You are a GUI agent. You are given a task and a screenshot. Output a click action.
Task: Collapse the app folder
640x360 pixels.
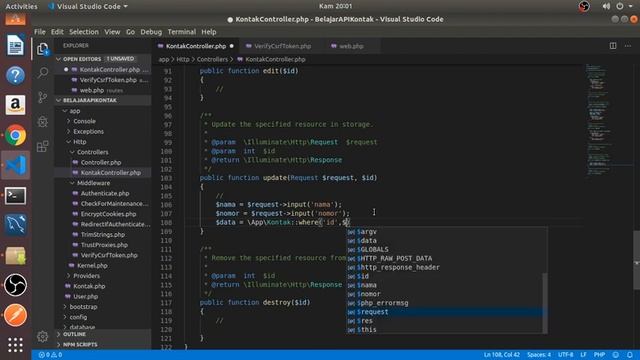click(x=65, y=111)
